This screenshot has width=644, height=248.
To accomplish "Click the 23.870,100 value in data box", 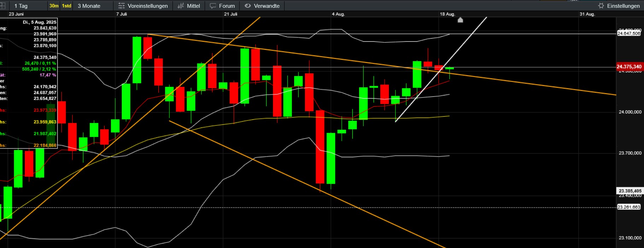I will [x=45, y=46].
